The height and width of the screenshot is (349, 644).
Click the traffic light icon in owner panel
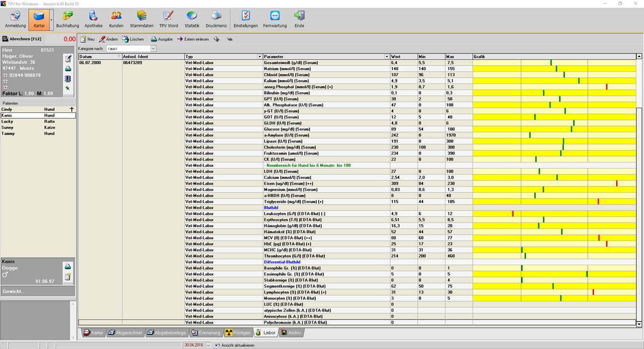click(68, 79)
